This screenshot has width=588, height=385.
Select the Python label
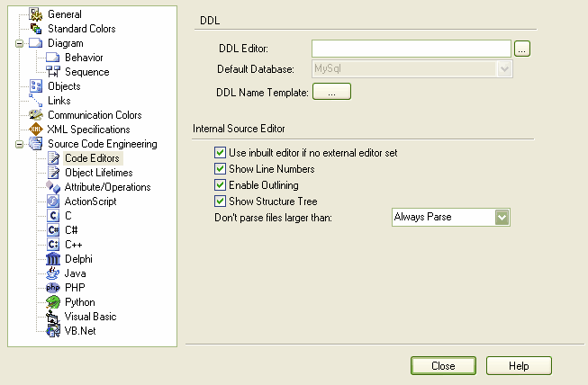pyautogui.click(x=80, y=302)
